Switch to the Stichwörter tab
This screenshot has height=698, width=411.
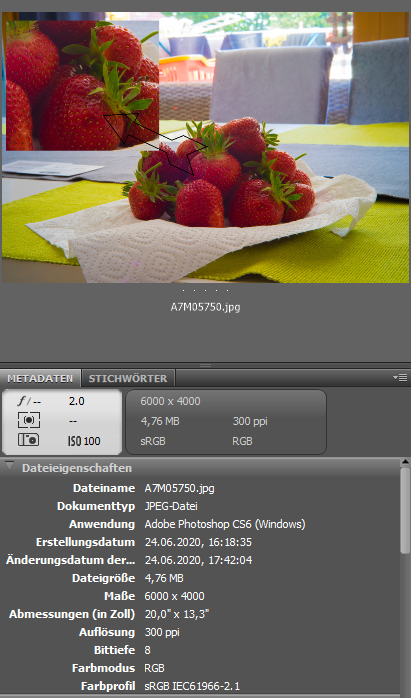pos(128,378)
